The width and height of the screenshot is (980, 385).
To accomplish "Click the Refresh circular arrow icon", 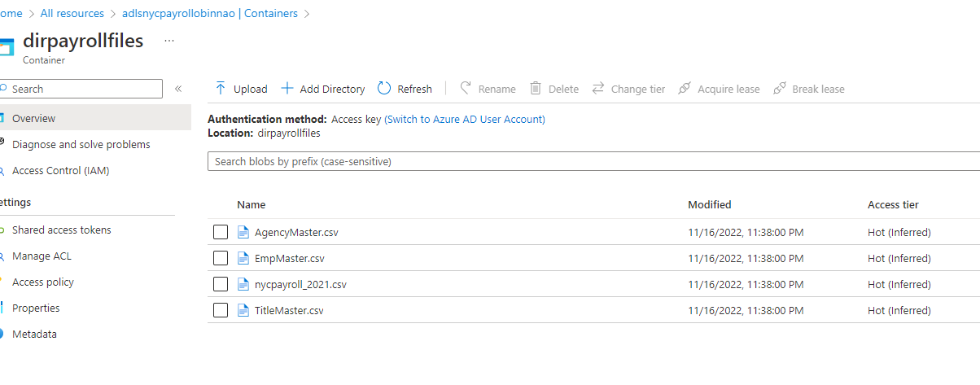I will pos(384,89).
